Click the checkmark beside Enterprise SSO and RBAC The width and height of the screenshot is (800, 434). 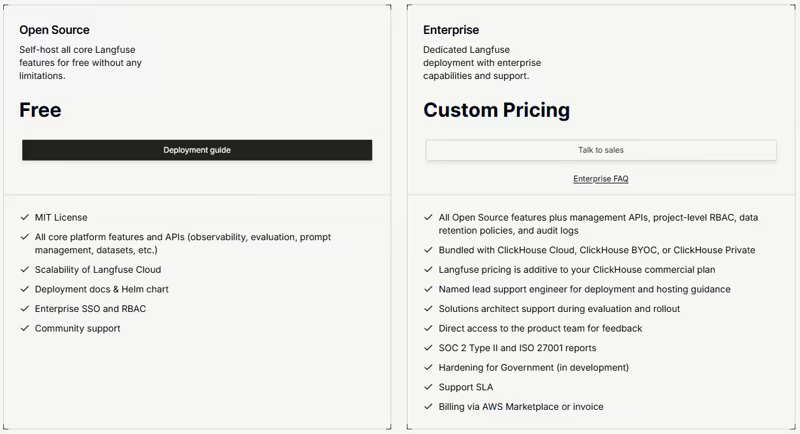[x=24, y=309]
